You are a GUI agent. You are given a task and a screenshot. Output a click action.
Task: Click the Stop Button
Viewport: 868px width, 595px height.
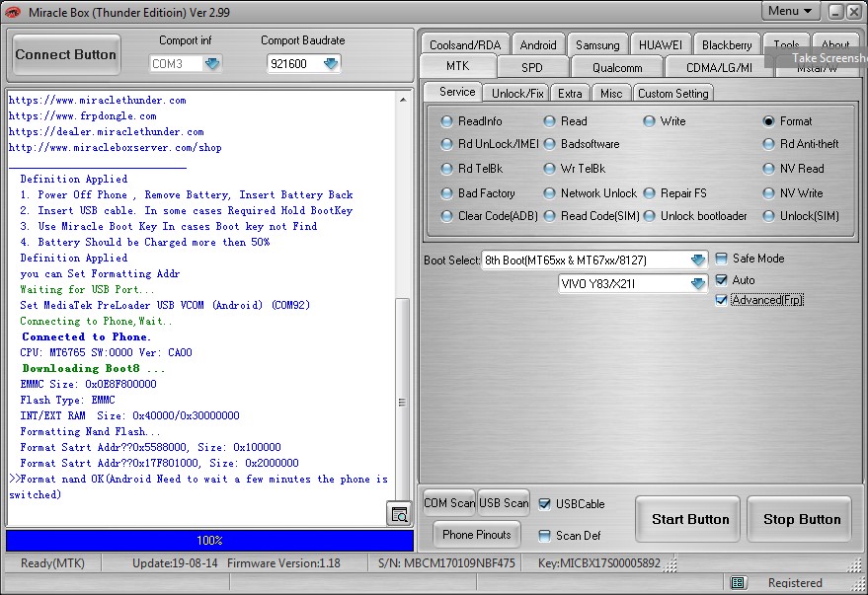(799, 519)
